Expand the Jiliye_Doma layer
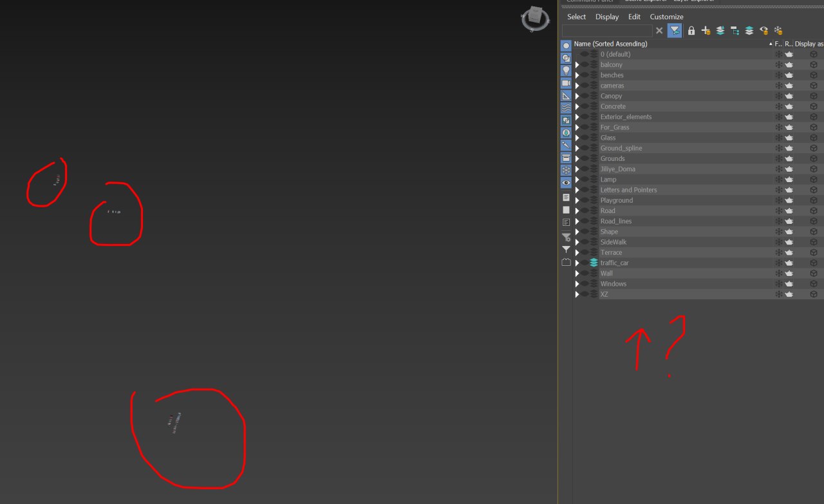Screen dimensions: 824x504 577,169
